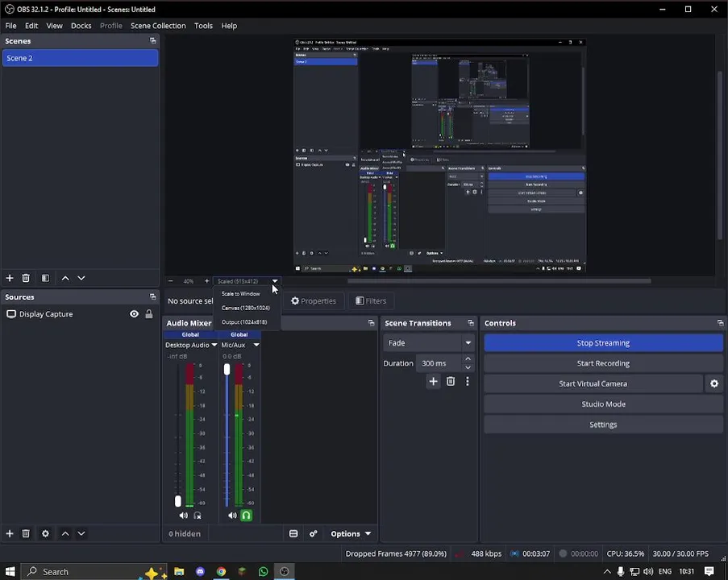Open source properties gear in Sources toolbar
Screen dimensions: 728x580
tap(45, 533)
